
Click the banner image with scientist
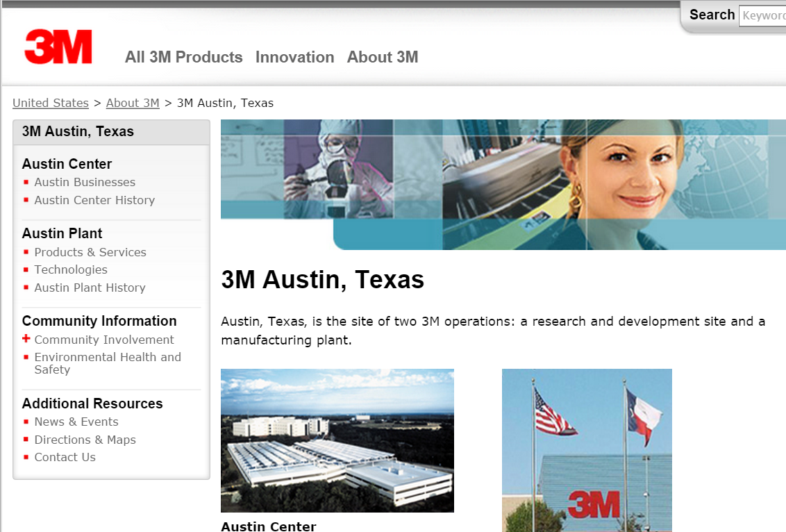pos(503,185)
